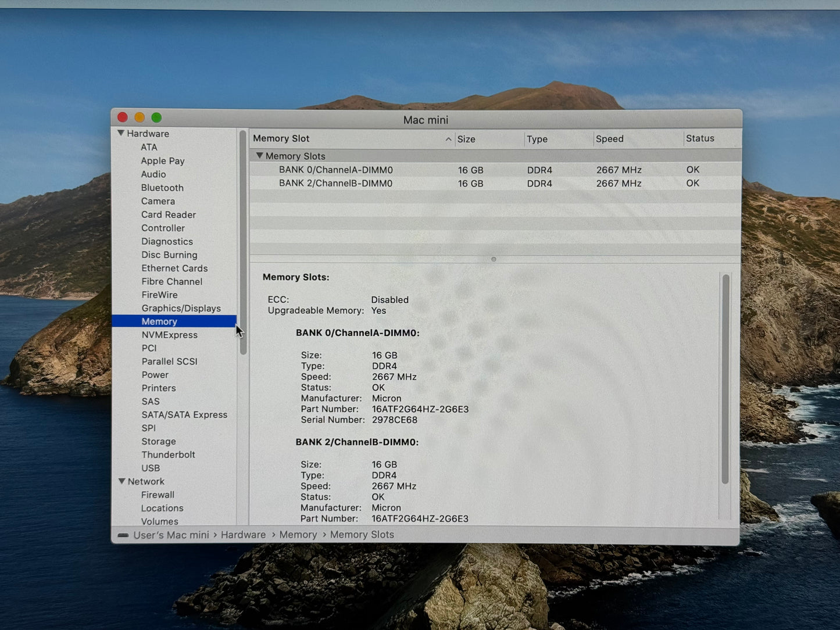Viewport: 840px width, 630px height.
Task: Sort memory entries by Size
Action: click(x=466, y=139)
